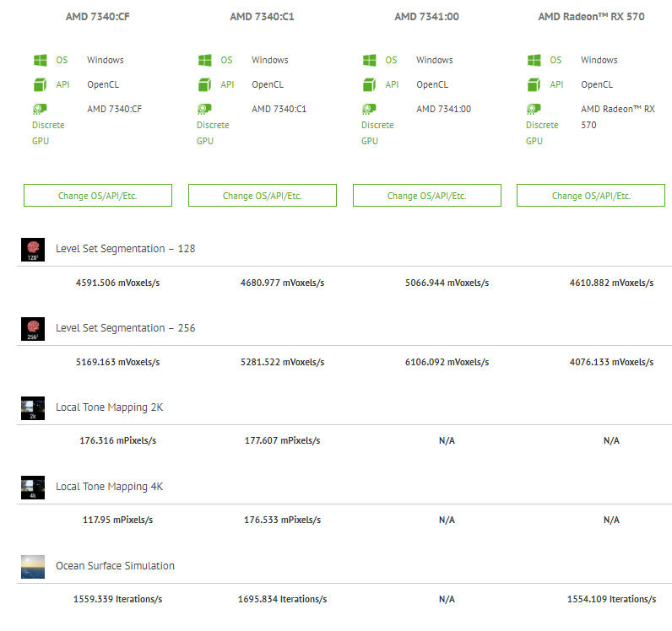The width and height of the screenshot is (672, 631).
Task: Select the AMD 7340:CF column heading
Action: pos(98,17)
